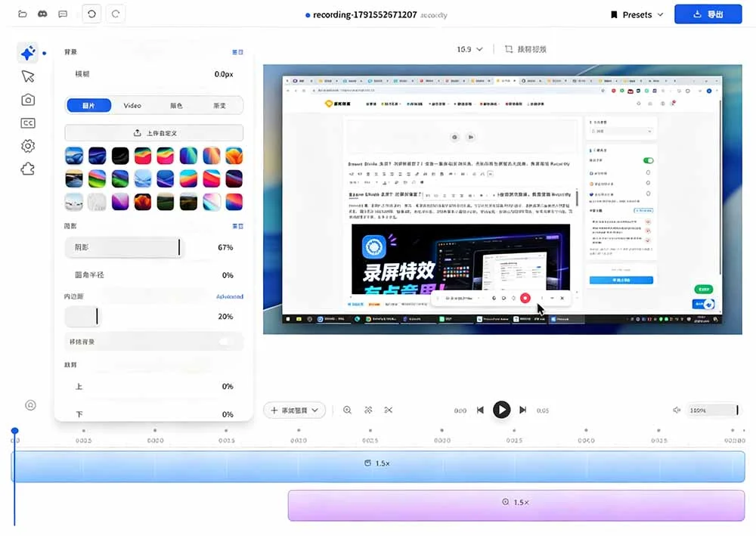Open the Presets dropdown
756x536 pixels.
637,14
